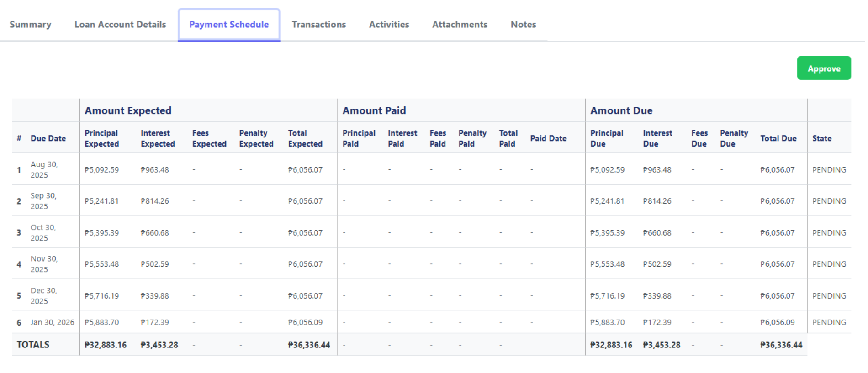Click the Penalty Due column header
The image size is (868, 373).
click(x=734, y=138)
